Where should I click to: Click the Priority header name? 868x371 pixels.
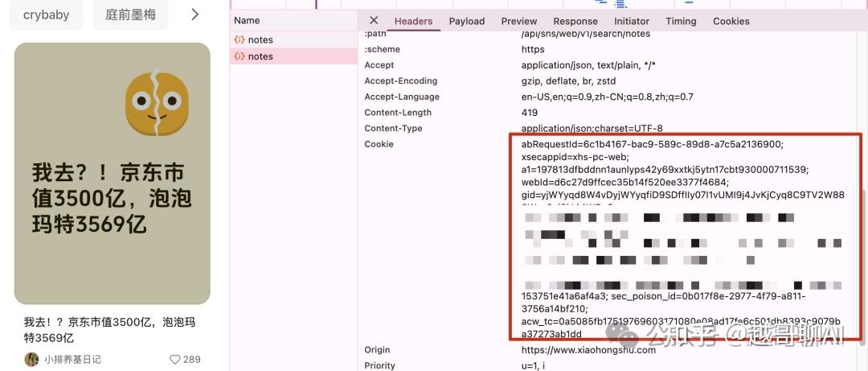tap(379, 365)
